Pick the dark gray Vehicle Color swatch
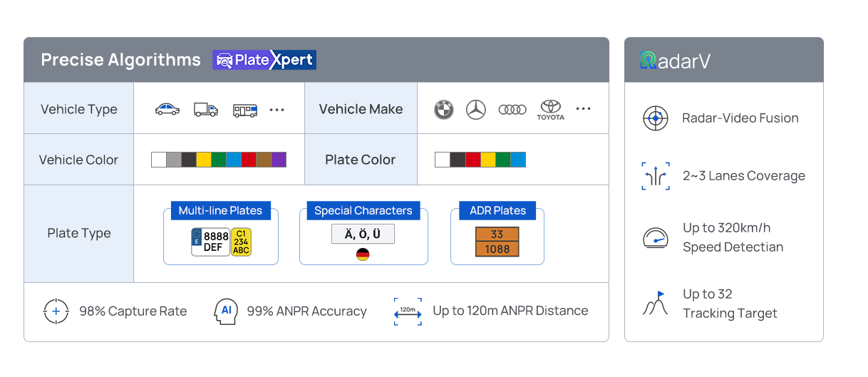 coord(188,160)
